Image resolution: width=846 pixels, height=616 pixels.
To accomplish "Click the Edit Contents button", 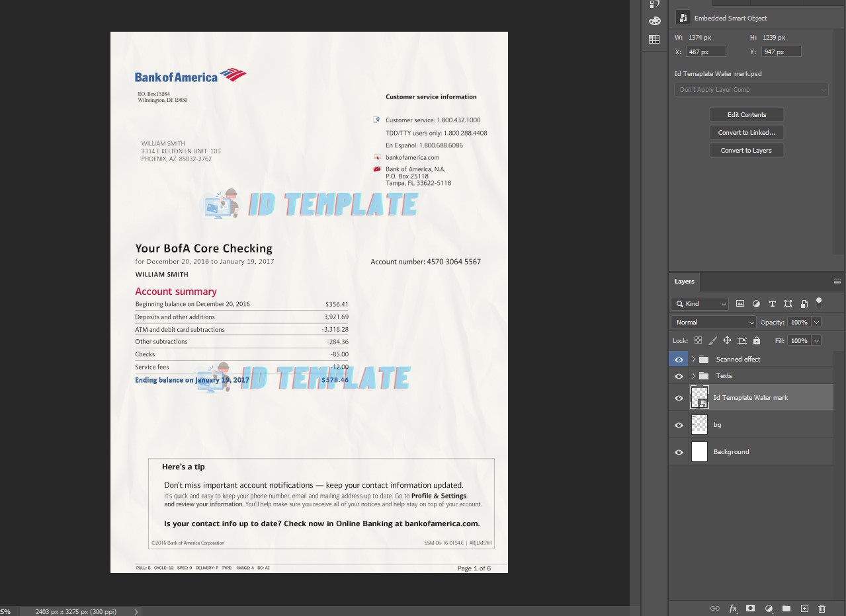I will coord(747,114).
